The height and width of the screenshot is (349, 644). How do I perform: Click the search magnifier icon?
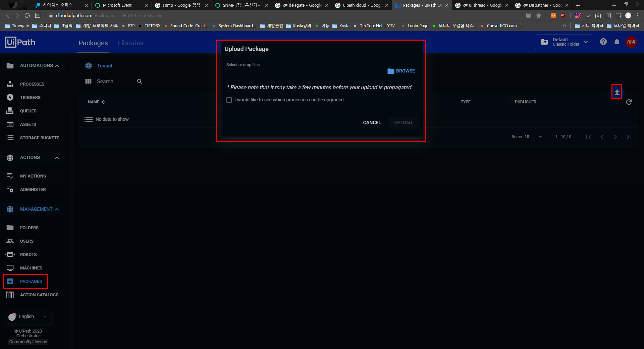coord(140,81)
